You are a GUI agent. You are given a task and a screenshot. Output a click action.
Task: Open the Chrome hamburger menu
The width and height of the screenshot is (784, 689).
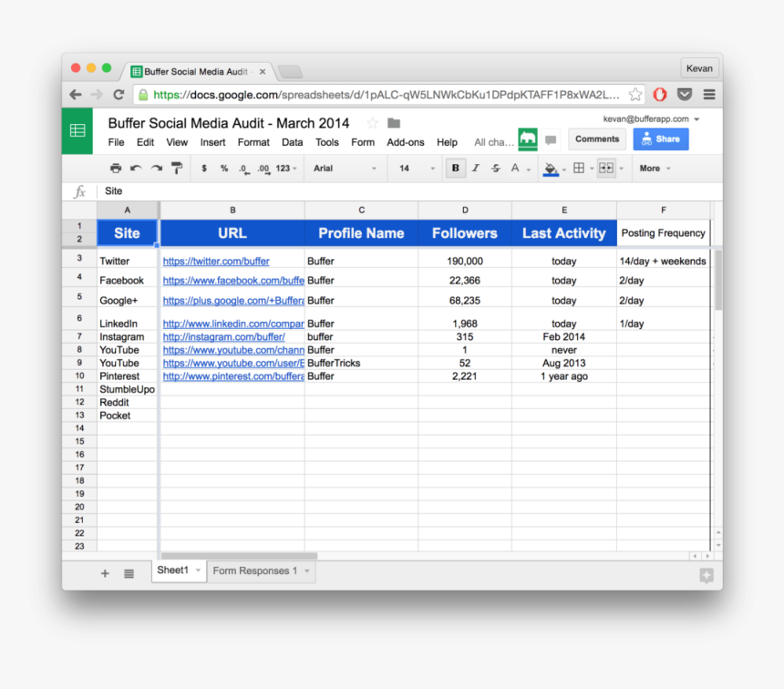coord(709,95)
